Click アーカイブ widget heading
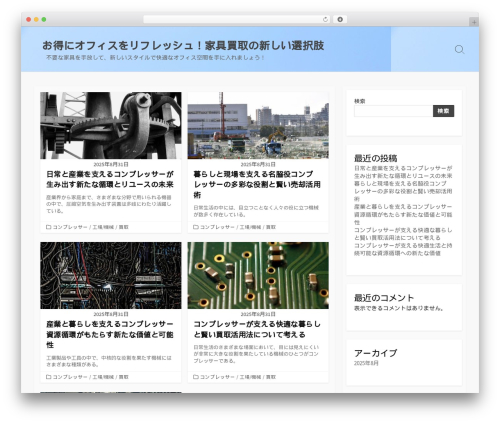This screenshot has height=423, width=500. pos(375,353)
